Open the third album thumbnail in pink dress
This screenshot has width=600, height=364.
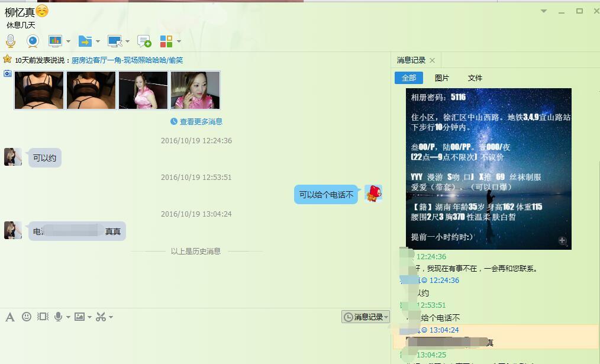[143, 91]
